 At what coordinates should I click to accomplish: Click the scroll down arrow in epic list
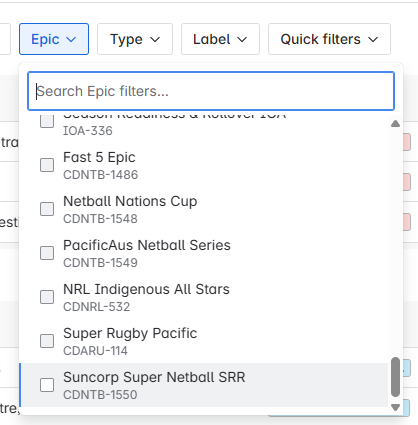pos(395,407)
